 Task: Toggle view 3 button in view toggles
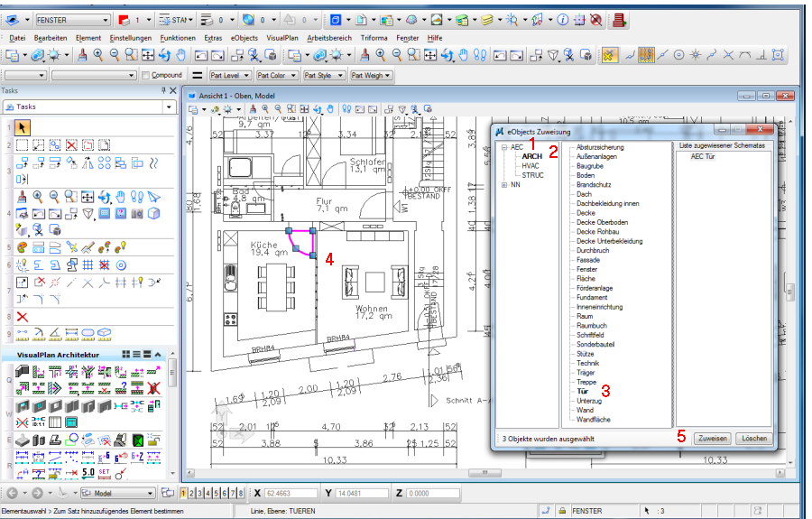(x=199, y=493)
